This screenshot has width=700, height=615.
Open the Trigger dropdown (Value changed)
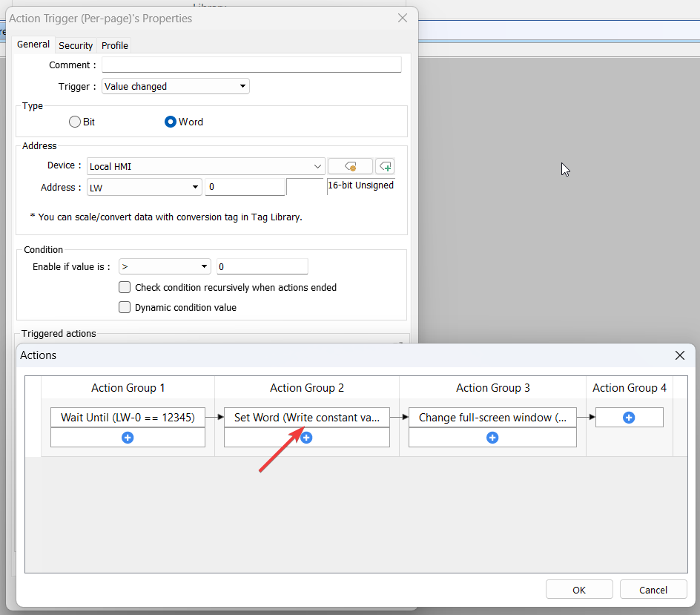coord(176,86)
